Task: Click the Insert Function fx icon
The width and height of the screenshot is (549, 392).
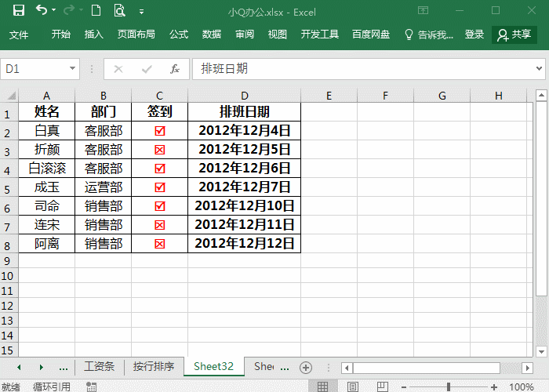Action: pos(175,69)
